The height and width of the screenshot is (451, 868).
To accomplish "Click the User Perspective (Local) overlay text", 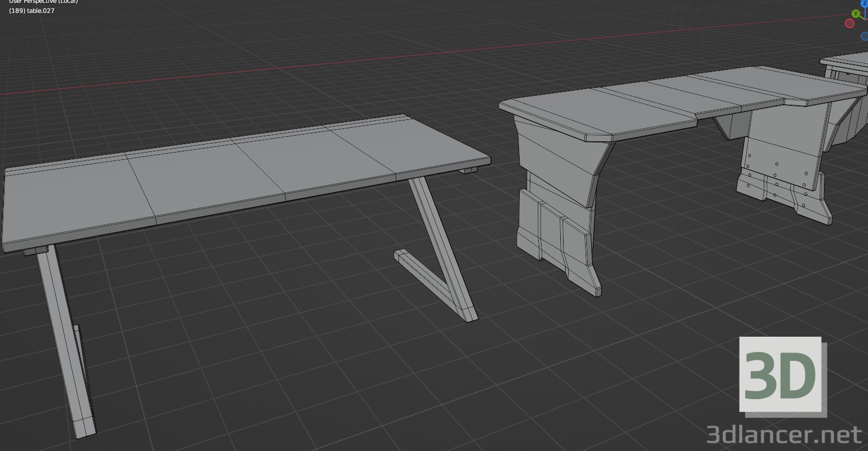I will [x=43, y=2].
